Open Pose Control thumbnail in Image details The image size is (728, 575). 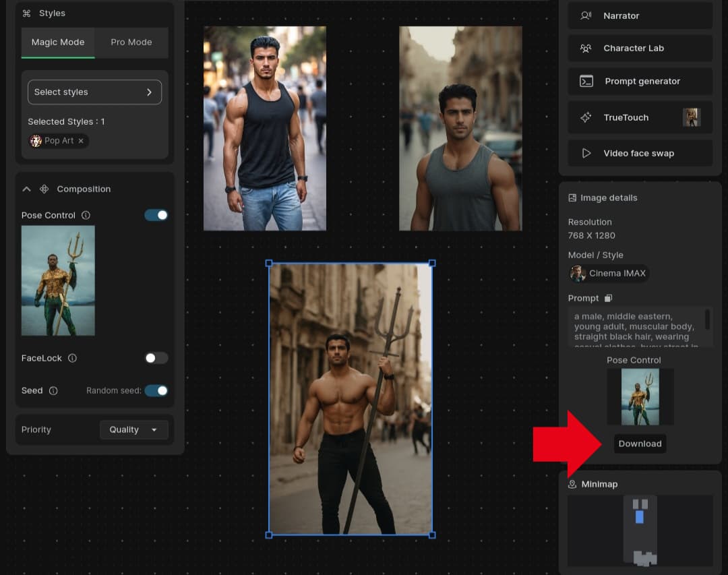click(640, 397)
